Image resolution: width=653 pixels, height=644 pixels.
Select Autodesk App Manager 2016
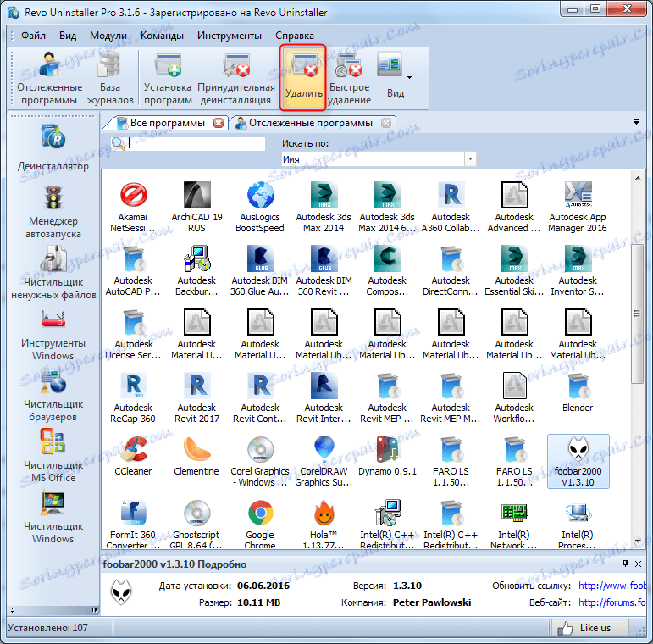578,207
